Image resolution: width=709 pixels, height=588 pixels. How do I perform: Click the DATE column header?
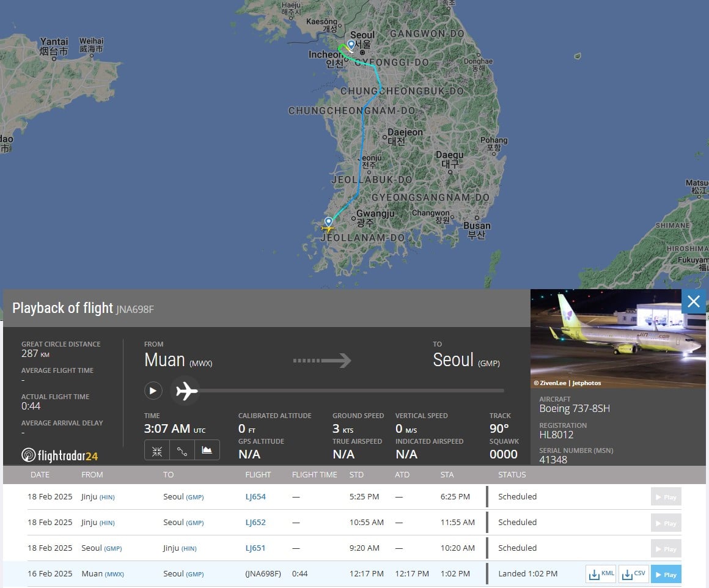pos(40,474)
